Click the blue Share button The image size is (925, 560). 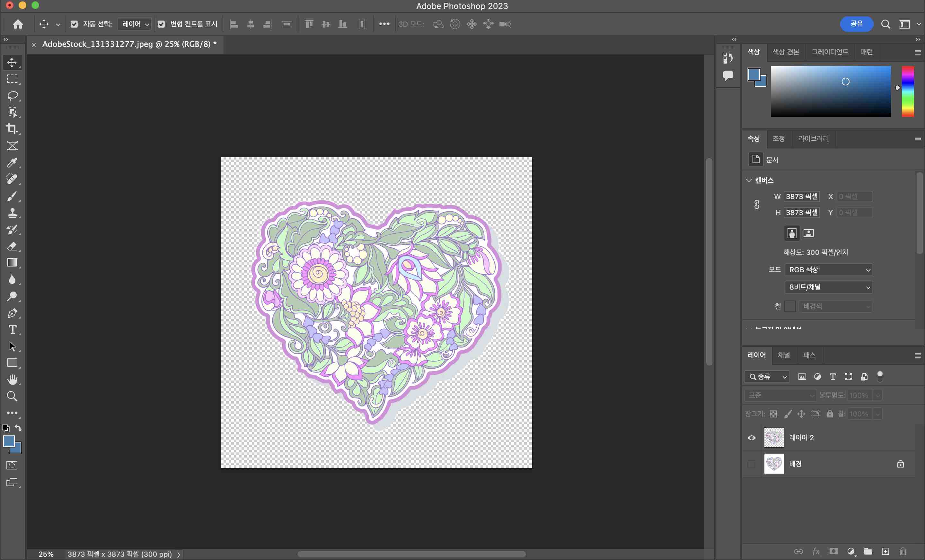tap(856, 24)
